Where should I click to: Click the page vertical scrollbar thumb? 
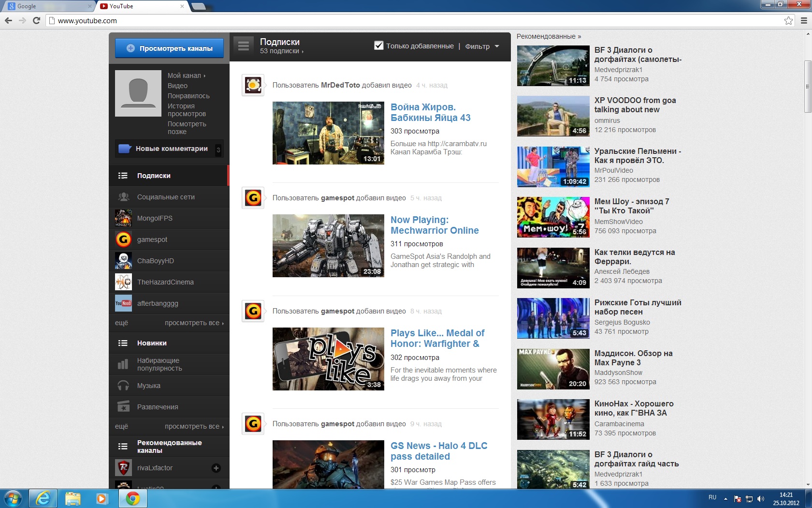coord(807,86)
